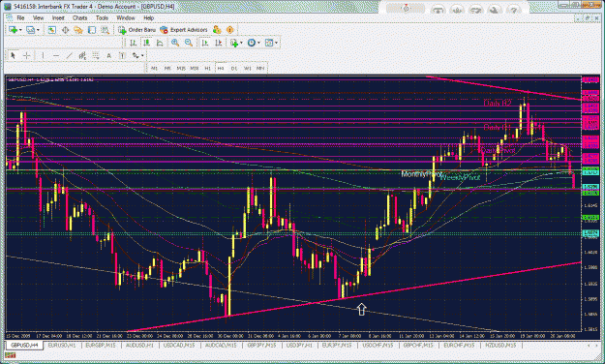The image size is (605, 364).
Task: Show the Market Watch window icon
Action: (52, 30)
